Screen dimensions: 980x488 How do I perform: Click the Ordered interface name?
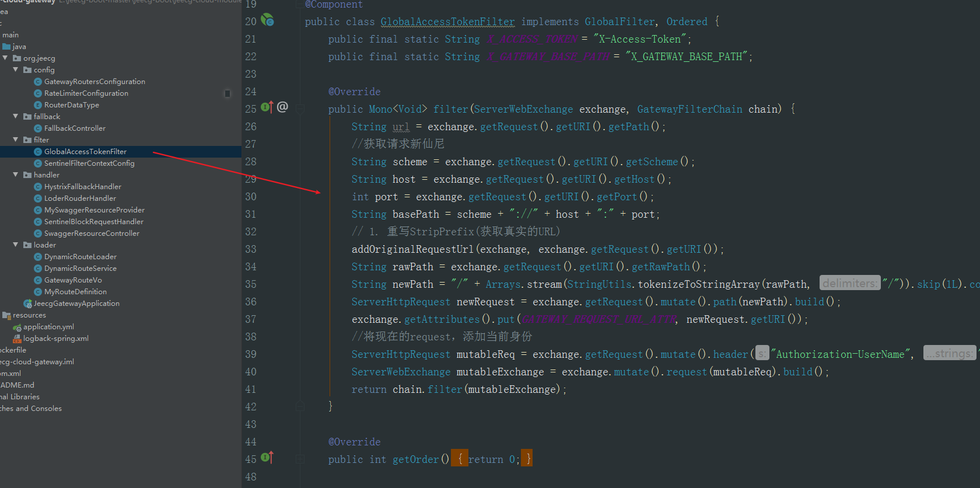point(687,22)
